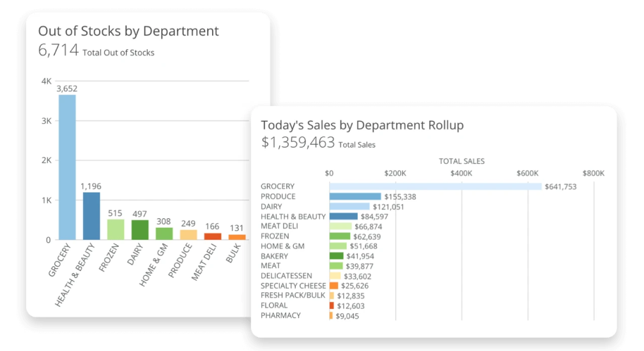Click the GROCERY bar showing 3,652 out of stocks
The height and width of the screenshot is (351, 644).
67,167
